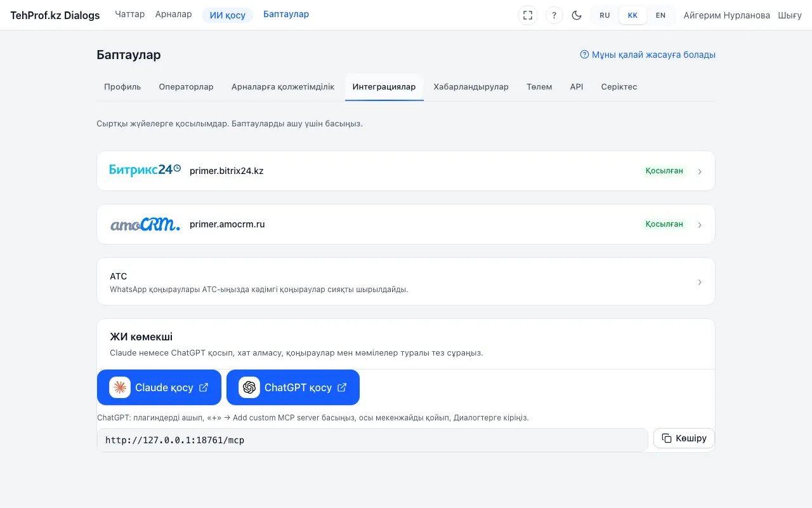Click the Айгерим Нурланова user name
The width and height of the screenshot is (812, 508).
[x=727, y=15]
